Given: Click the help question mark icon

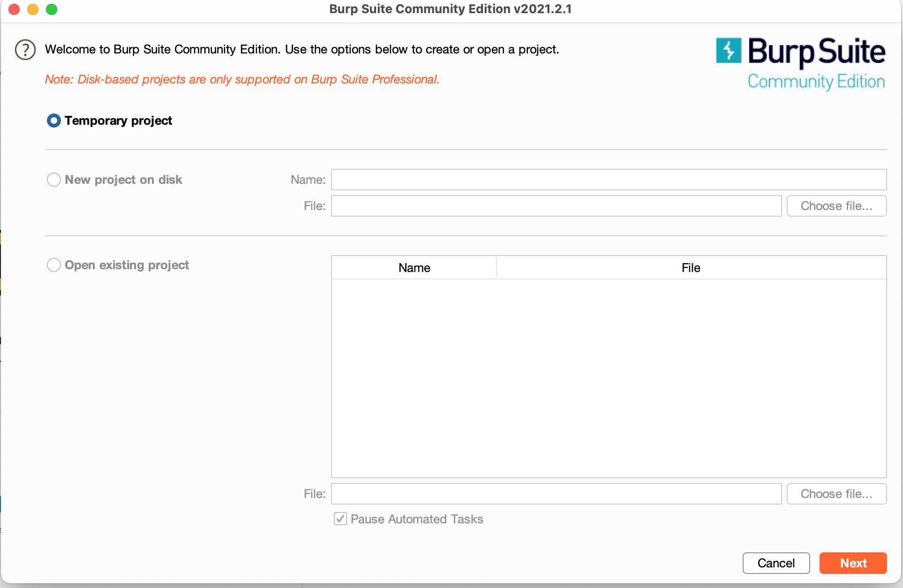Looking at the screenshot, I should coord(25,50).
